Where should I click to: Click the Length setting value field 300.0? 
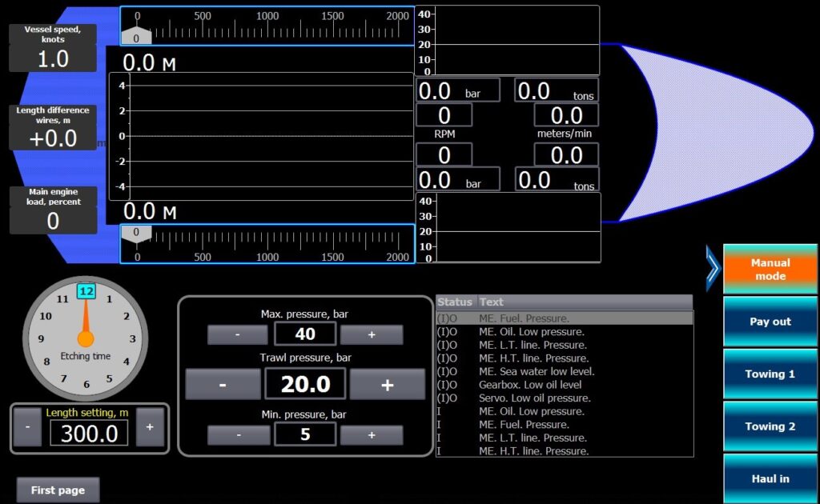[x=89, y=433]
